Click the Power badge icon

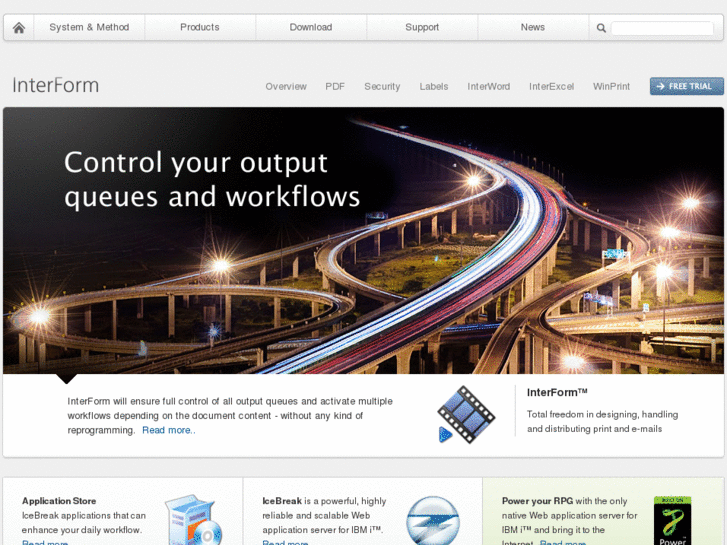coord(672,520)
